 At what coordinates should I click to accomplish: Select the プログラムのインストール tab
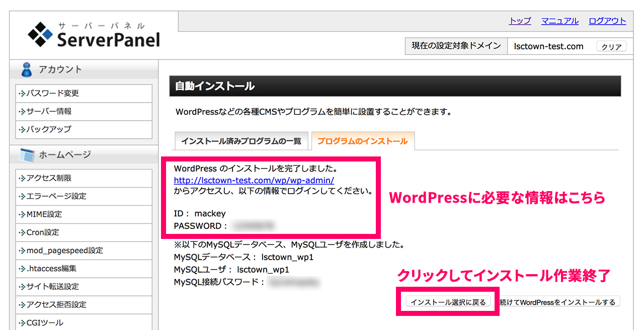362,141
